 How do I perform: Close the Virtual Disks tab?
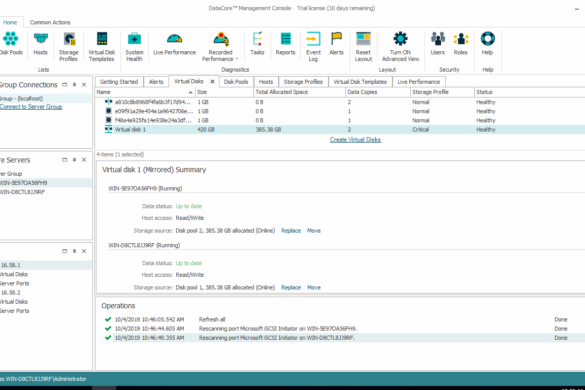[212, 81]
